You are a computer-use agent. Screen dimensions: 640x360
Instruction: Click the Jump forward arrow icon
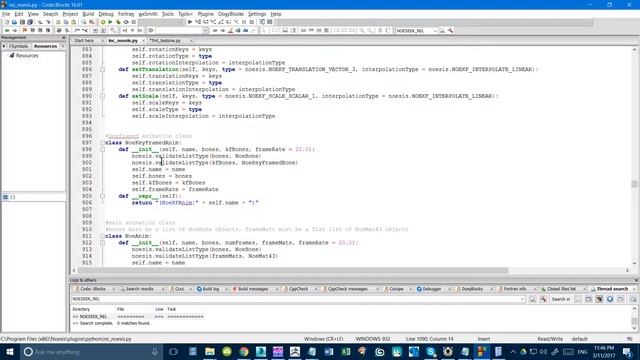15,31
